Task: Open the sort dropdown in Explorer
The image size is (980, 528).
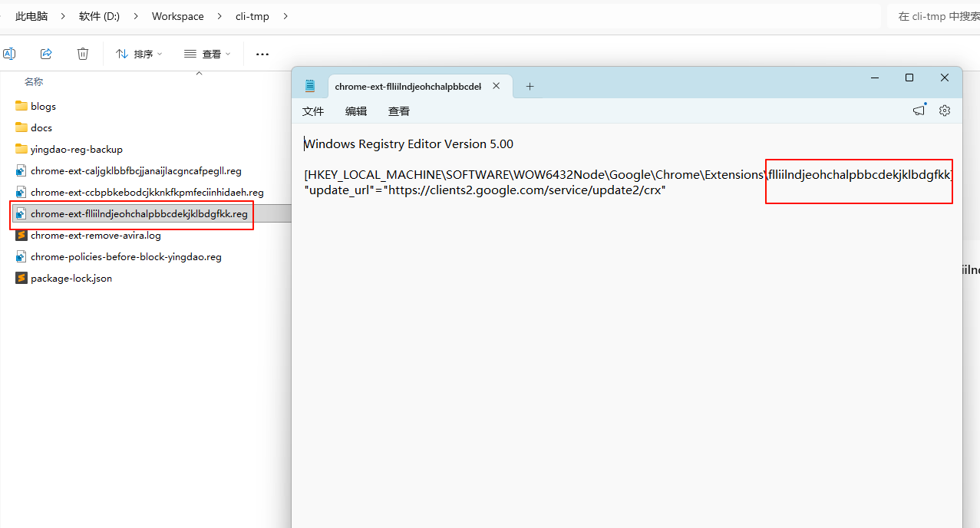Action: pos(139,54)
